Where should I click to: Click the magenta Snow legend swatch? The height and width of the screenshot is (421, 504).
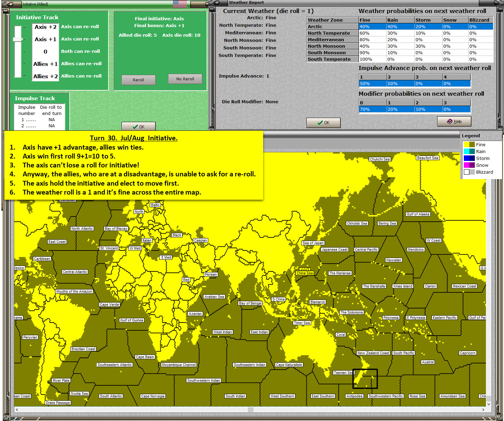[x=467, y=165]
